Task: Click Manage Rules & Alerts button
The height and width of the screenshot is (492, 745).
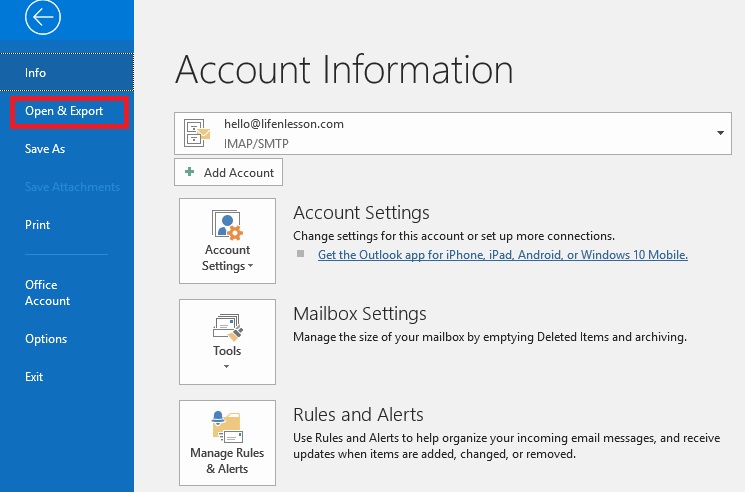Action: (x=227, y=443)
